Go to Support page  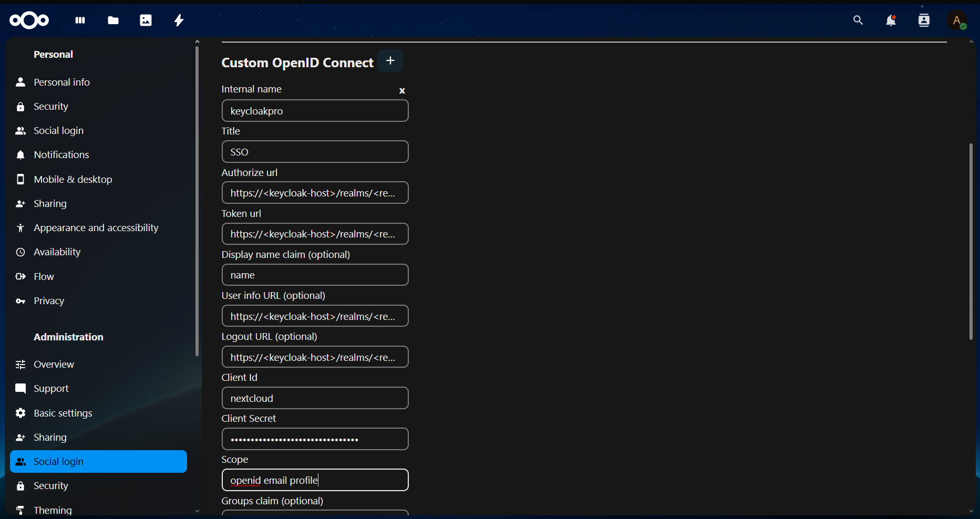coord(99,389)
